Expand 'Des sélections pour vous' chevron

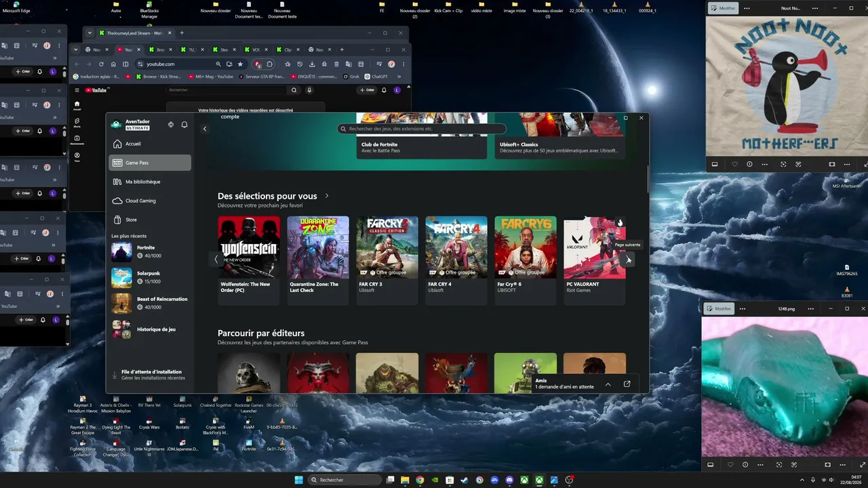[x=327, y=196]
